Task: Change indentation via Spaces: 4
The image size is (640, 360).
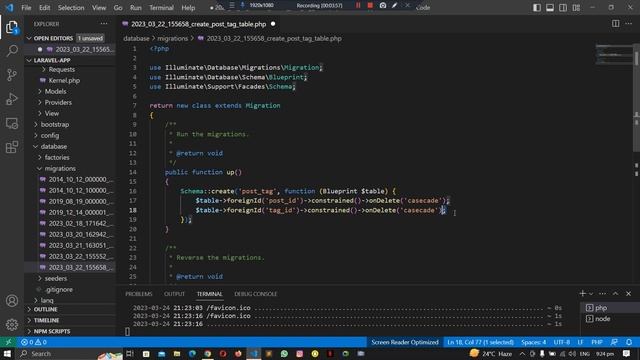Action: 533,342
